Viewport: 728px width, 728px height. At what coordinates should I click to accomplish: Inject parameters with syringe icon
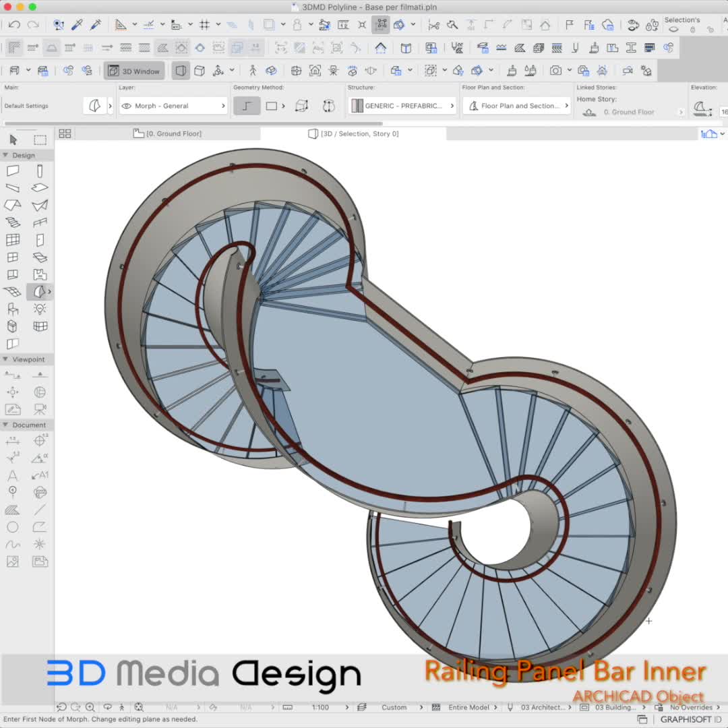[x=96, y=25]
